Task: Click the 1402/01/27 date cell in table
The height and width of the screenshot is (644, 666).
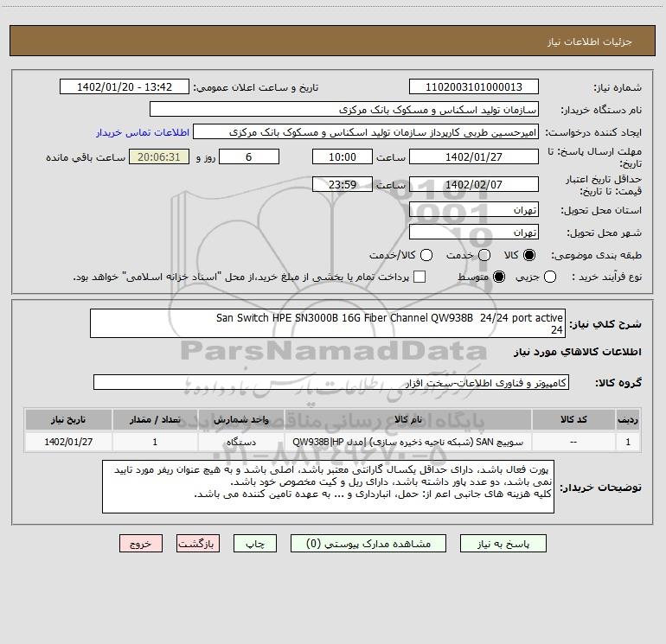Action: coord(68,442)
